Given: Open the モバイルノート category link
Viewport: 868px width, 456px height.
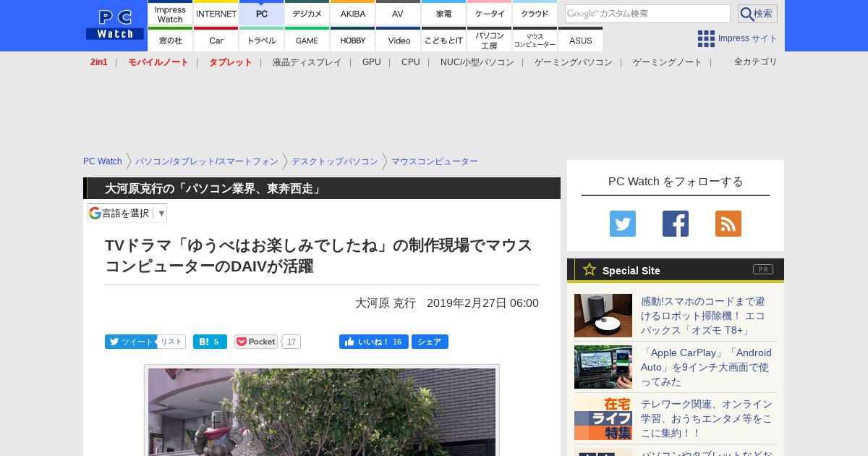Looking at the screenshot, I should click(x=158, y=62).
